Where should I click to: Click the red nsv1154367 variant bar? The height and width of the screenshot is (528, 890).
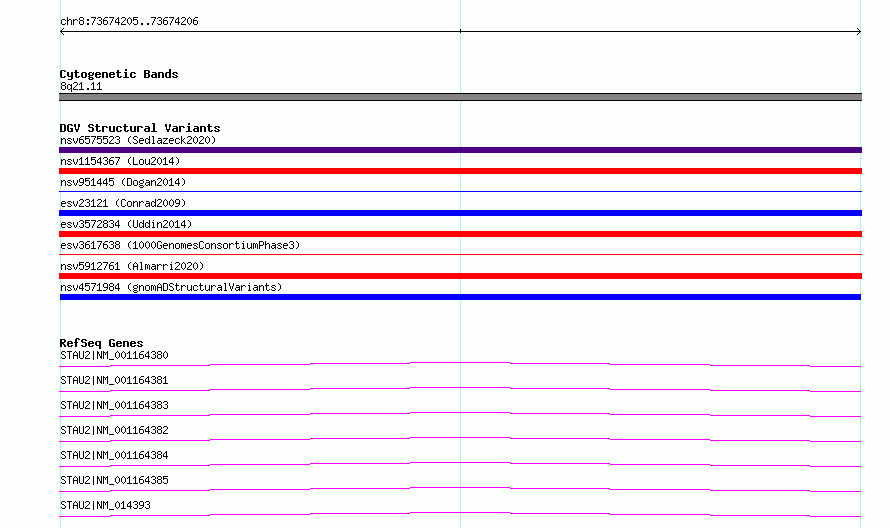[x=460, y=171]
